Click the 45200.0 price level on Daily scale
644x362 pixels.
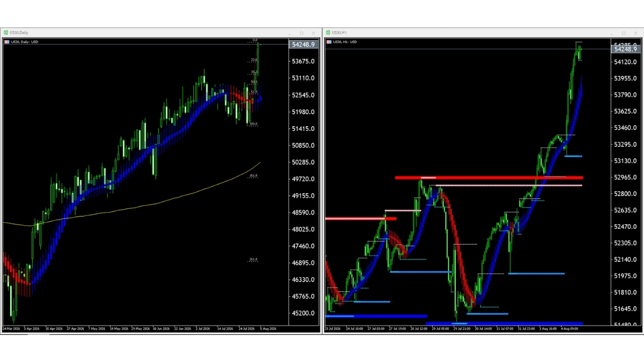pyautogui.click(x=303, y=313)
